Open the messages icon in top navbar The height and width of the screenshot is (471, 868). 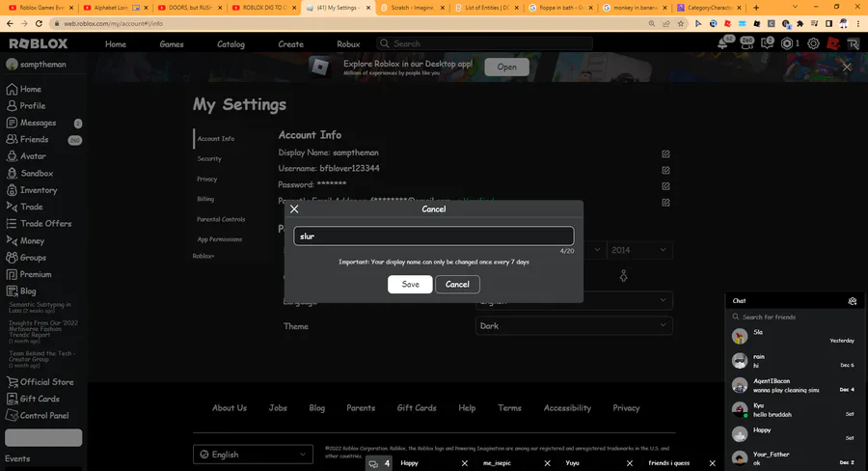click(768, 43)
